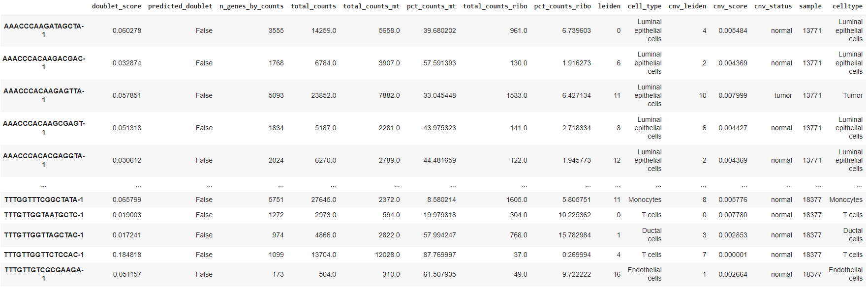868x287 pixels.
Task: Click the leiden column header
Action: pos(609,6)
